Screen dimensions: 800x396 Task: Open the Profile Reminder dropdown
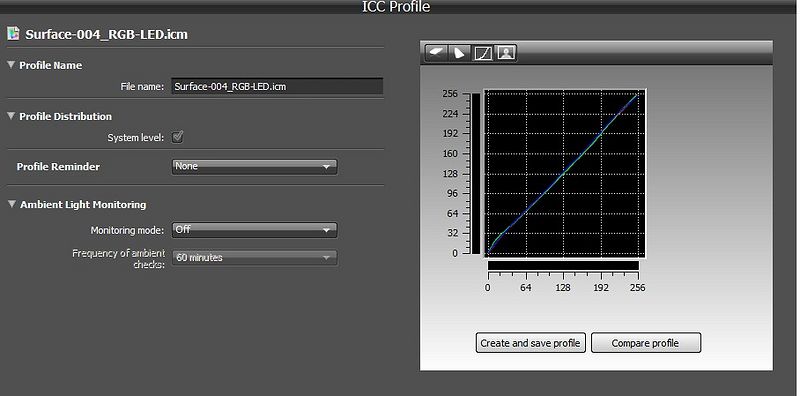click(254, 166)
